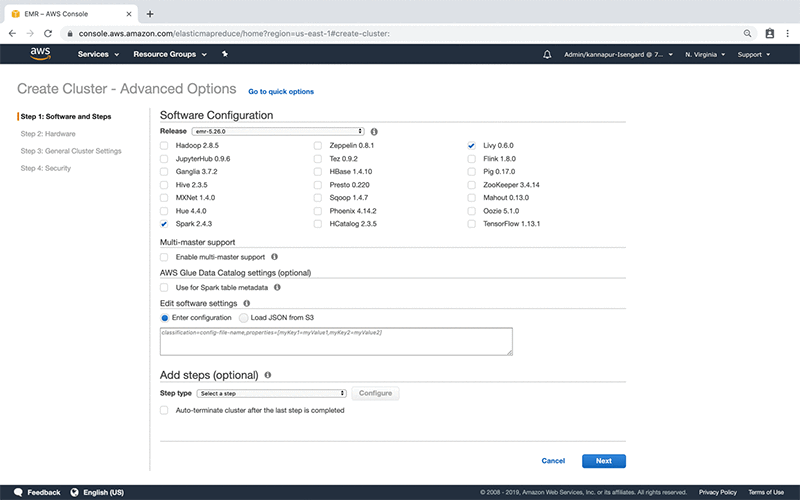Select Step 1: Software and Steps

pos(66,116)
